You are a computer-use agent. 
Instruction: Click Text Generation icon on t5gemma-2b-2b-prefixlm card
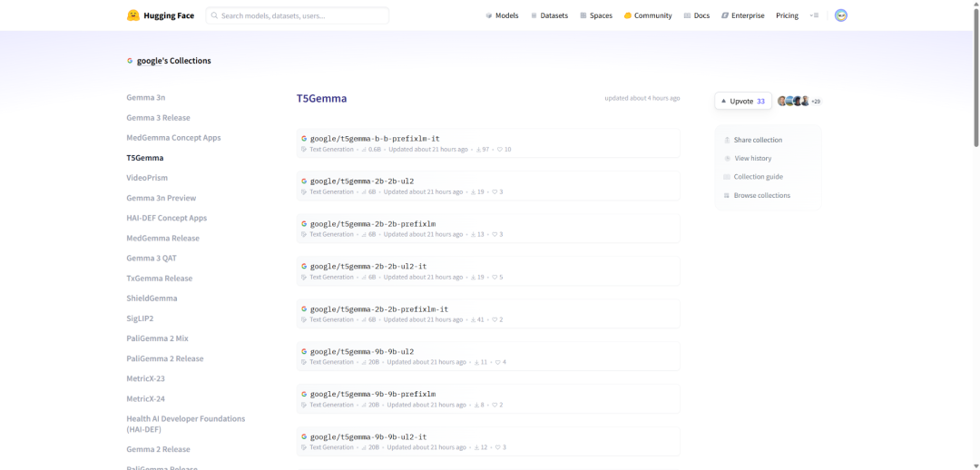pyautogui.click(x=304, y=234)
